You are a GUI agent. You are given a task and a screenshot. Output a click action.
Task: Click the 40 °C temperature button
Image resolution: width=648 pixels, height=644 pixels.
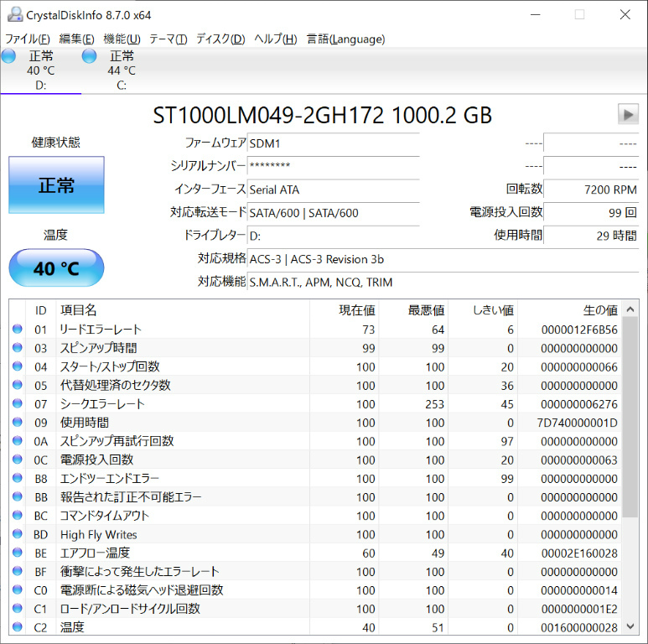pos(57,267)
